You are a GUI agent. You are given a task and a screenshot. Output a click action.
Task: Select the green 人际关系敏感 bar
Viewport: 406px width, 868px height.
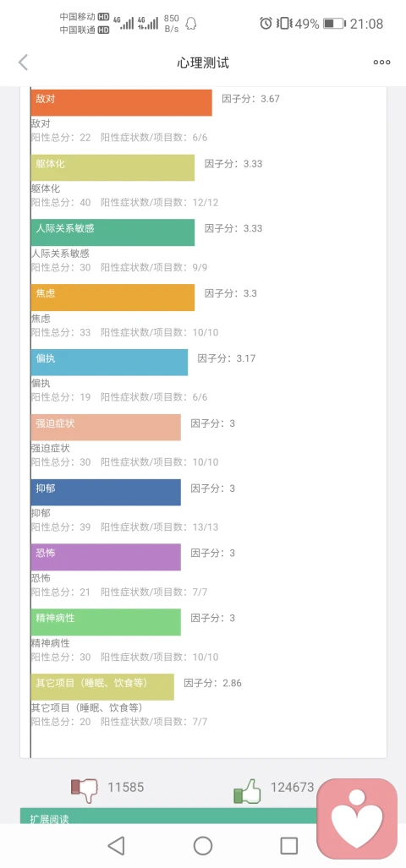[113, 232]
